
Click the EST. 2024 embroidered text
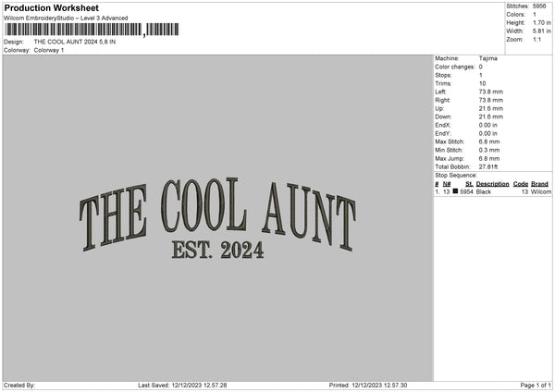[217, 250]
